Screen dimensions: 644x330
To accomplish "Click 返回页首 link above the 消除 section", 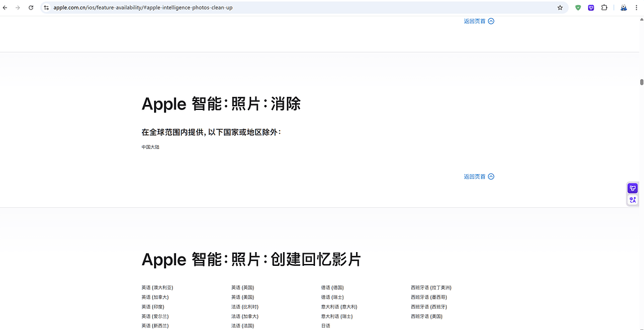I will pos(475,21).
